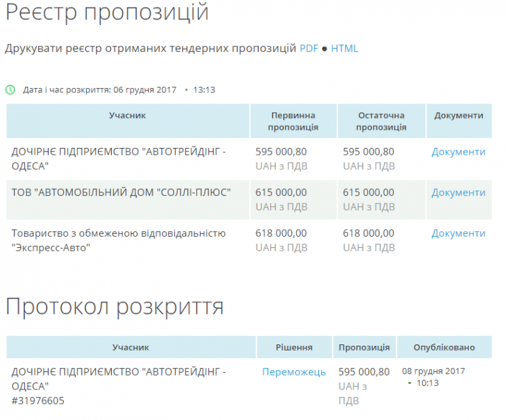Image resolution: width=507 pixels, height=420 pixels.
Task: Select participant code #31976605
Action: pos(38,401)
